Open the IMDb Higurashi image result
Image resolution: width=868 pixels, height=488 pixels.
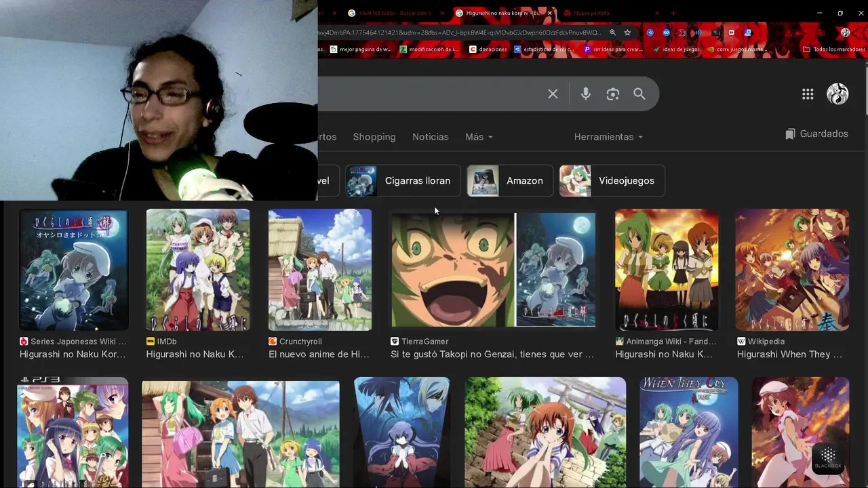coord(198,270)
